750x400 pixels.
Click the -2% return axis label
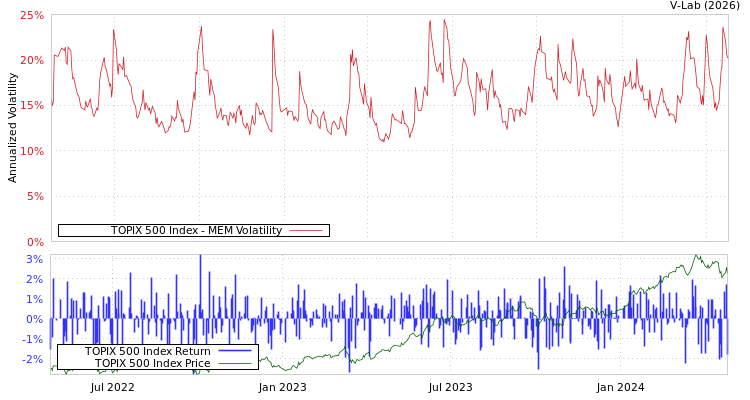click(33, 359)
